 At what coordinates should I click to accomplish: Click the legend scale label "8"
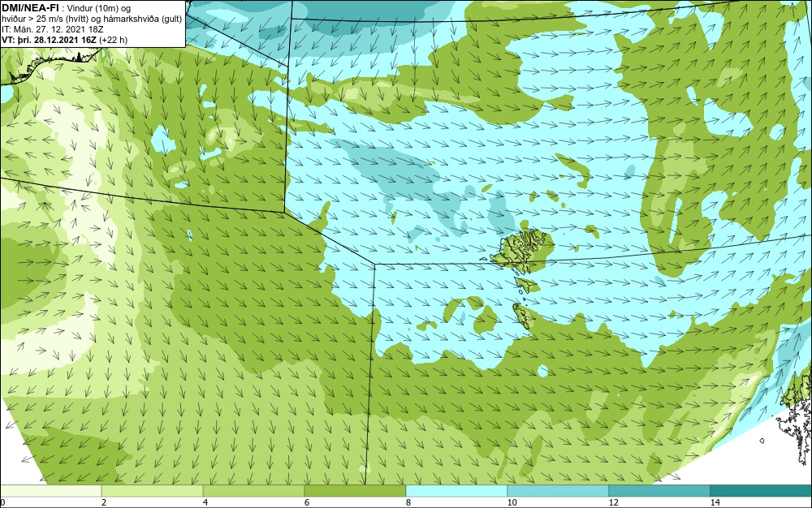point(408,502)
